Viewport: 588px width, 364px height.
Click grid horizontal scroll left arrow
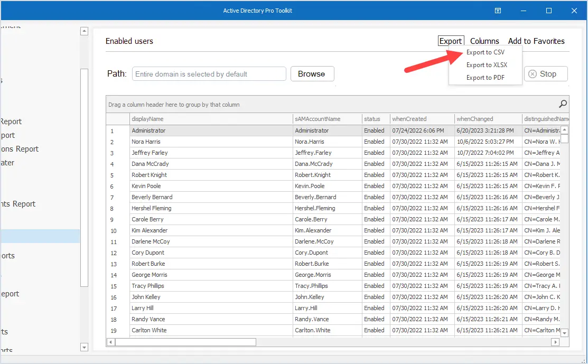(x=110, y=342)
